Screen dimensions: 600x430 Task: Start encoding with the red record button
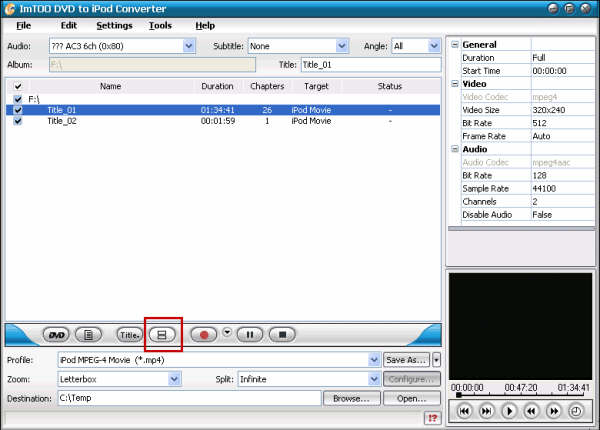tap(204, 335)
